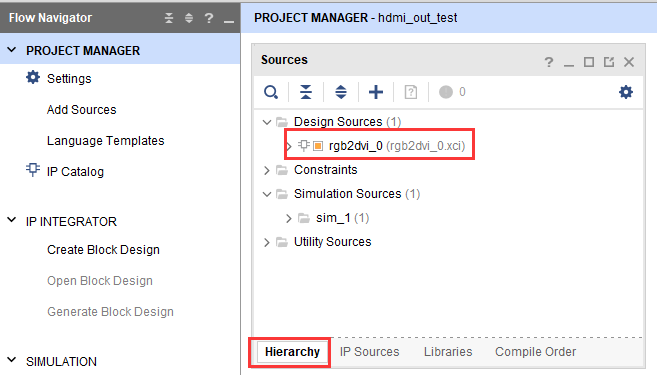Open project Settings
This screenshot has width=657, height=375.
(x=69, y=79)
